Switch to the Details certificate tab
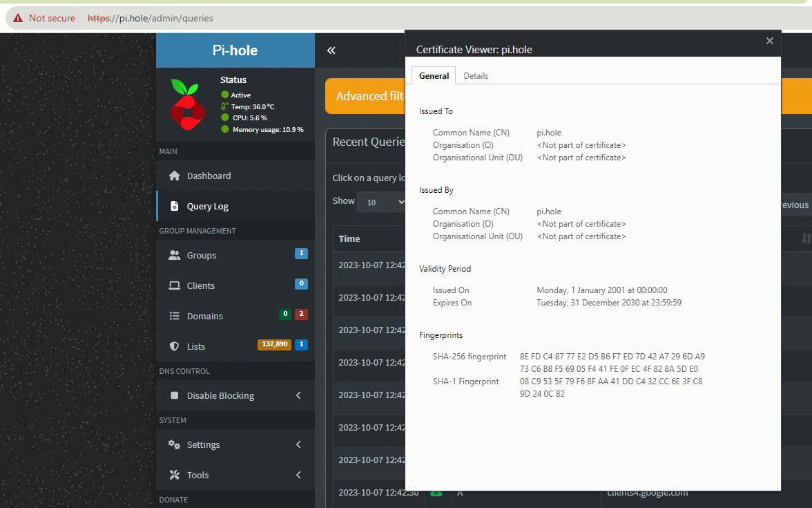Screen dimensions: 812x508 click(x=476, y=76)
